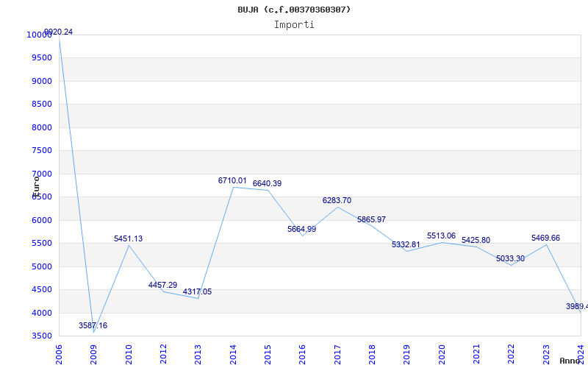This screenshot has width=588, height=368.
Task: Select the data label 6283.70
Action: [337, 200]
